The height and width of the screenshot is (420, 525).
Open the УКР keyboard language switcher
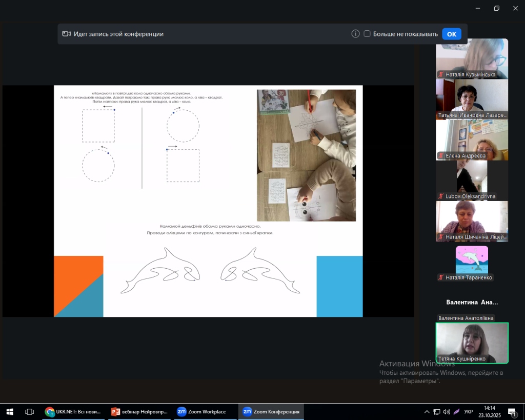468,412
